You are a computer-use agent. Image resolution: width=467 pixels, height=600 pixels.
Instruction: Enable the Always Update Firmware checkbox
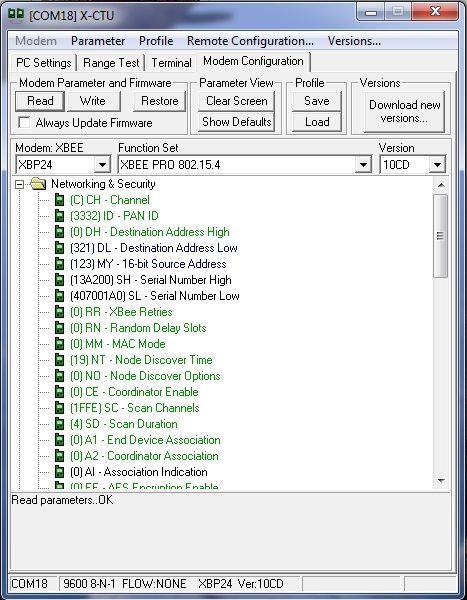pyautogui.click(x=24, y=122)
